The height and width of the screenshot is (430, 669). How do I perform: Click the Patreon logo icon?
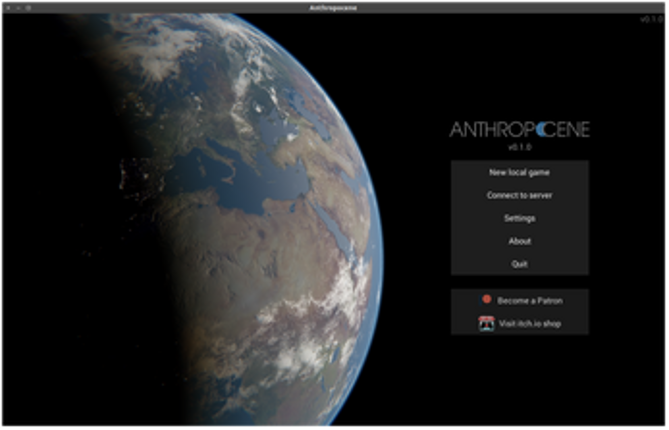486,300
